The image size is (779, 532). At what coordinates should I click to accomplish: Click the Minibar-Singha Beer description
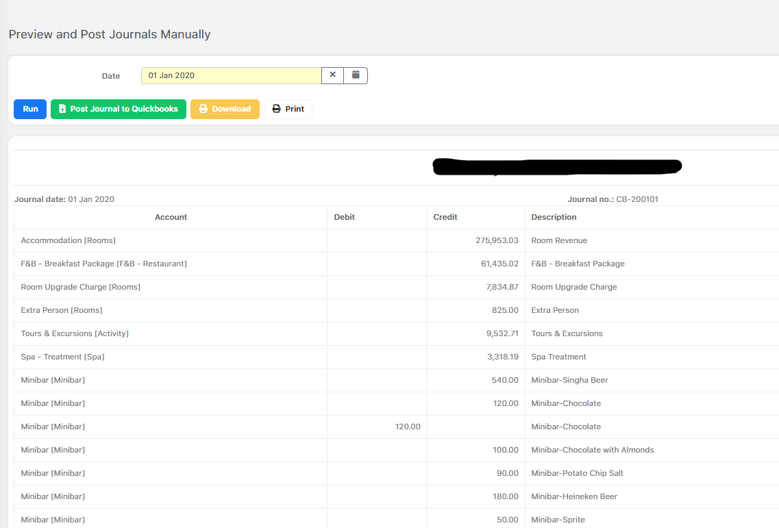pyautogui.click(x=569, y=380)
